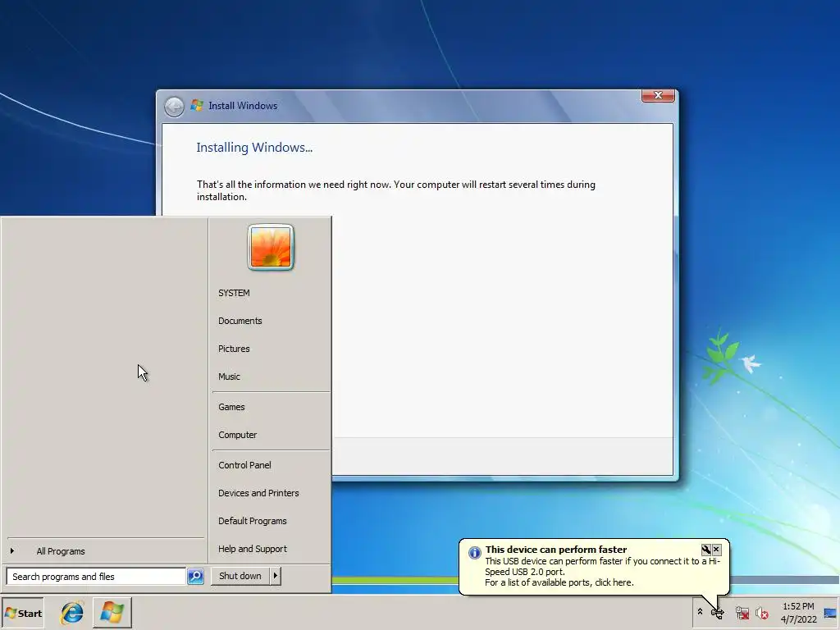Viewport: 840px width, 630px height.
Task: Open Computer from the Start menu
Action: (237, 435)
